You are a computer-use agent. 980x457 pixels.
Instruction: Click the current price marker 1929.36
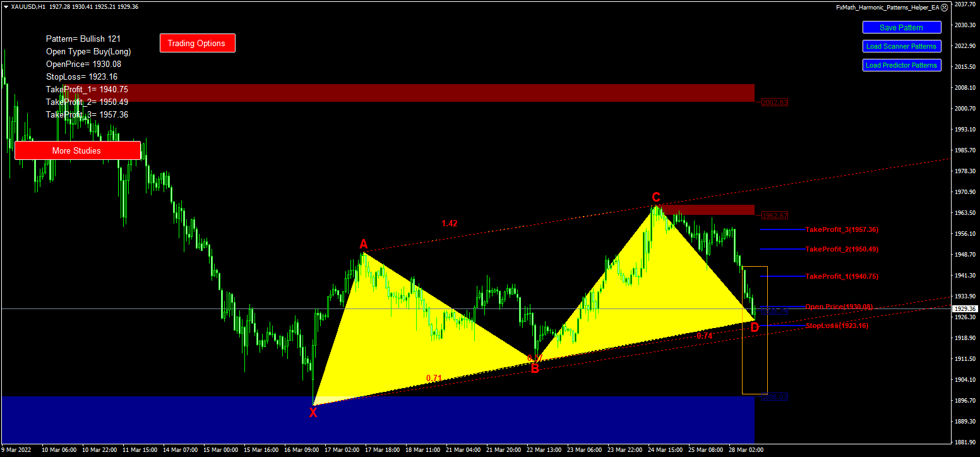965,308
